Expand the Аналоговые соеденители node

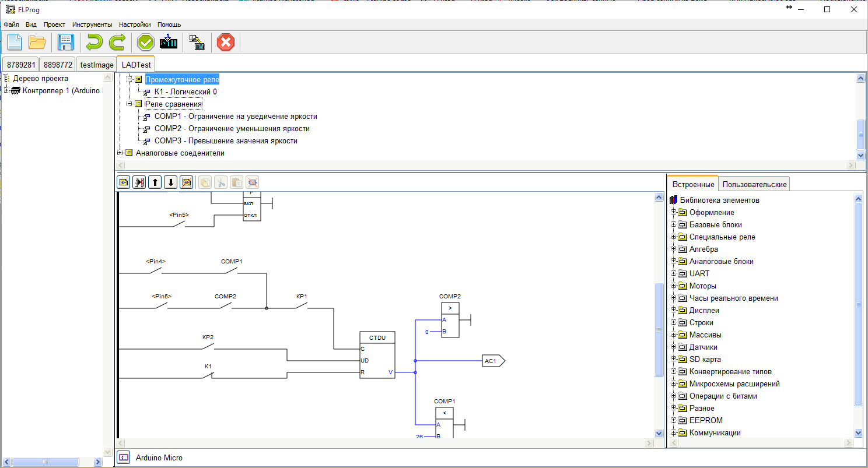click(120, 153)
